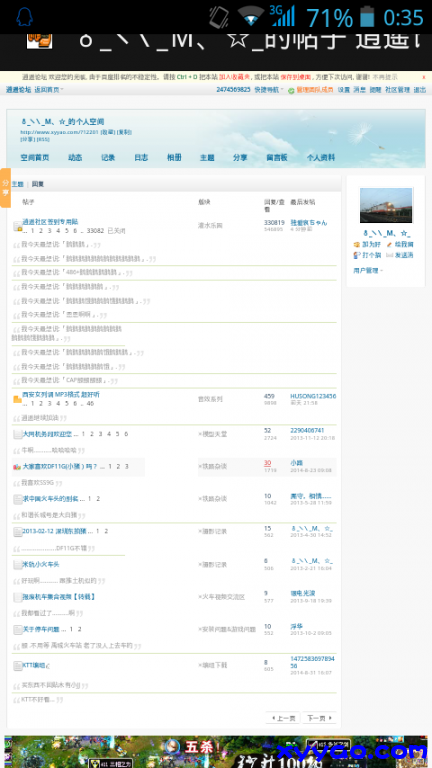Open the 记录 tab
Screen dimensions: 432x768
(108, 158)
